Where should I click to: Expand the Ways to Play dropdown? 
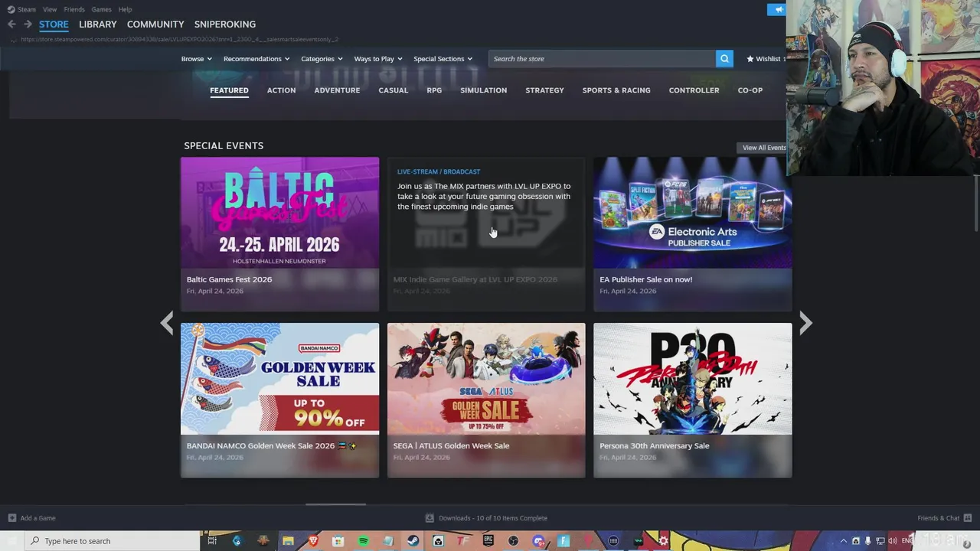point(378,59)
